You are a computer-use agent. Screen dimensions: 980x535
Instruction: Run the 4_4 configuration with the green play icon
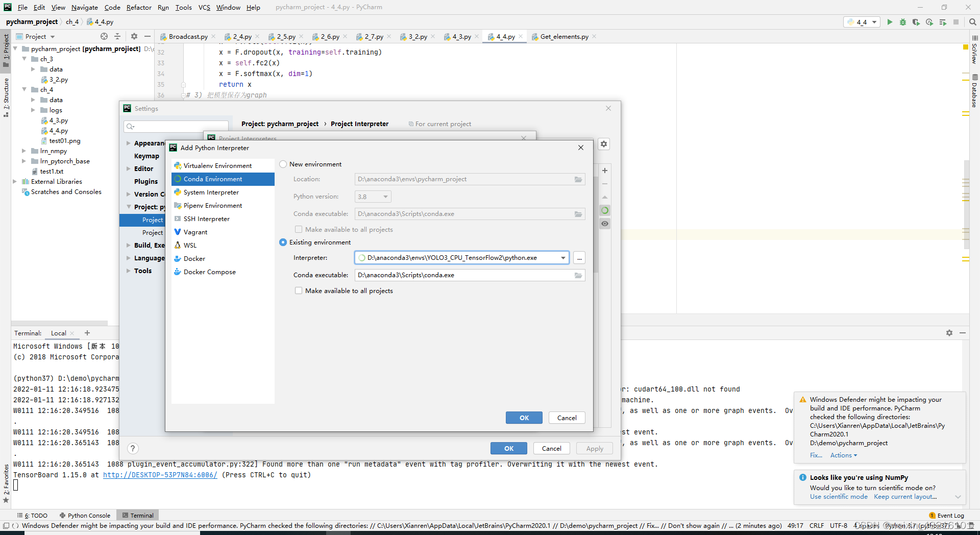[x=890, y=22]
